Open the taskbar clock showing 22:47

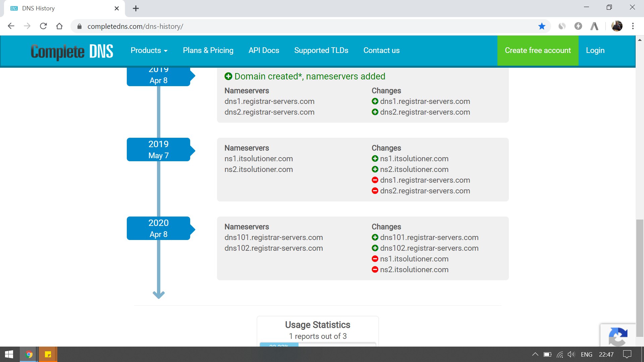click(x=606, y=354)
